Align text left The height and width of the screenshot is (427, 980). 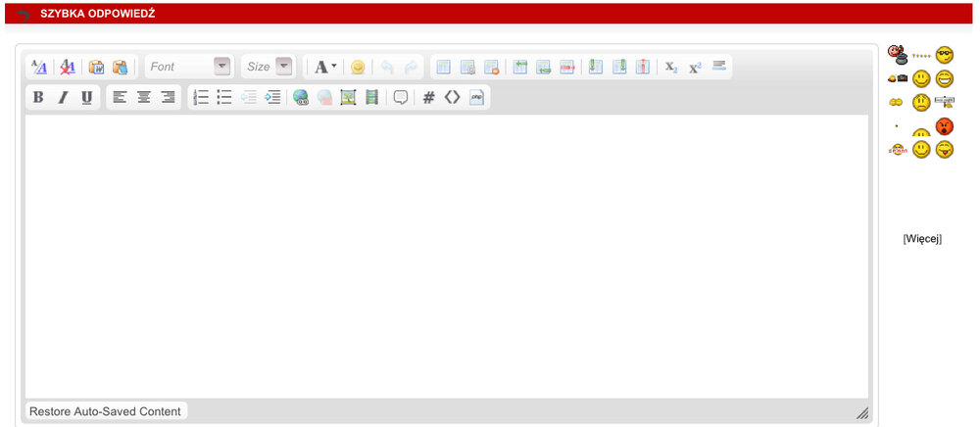click(120, 97)
